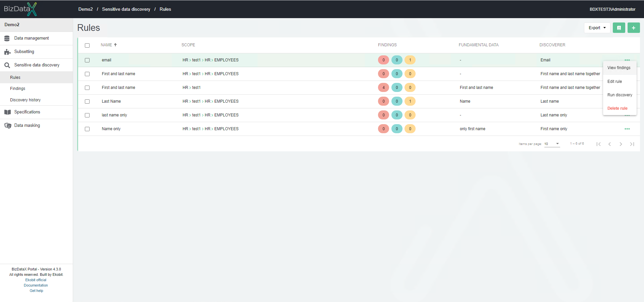The image size is (644, 302).
Task: Click the BDXTEST3\Administrator user name
Action: pos(612,9)
